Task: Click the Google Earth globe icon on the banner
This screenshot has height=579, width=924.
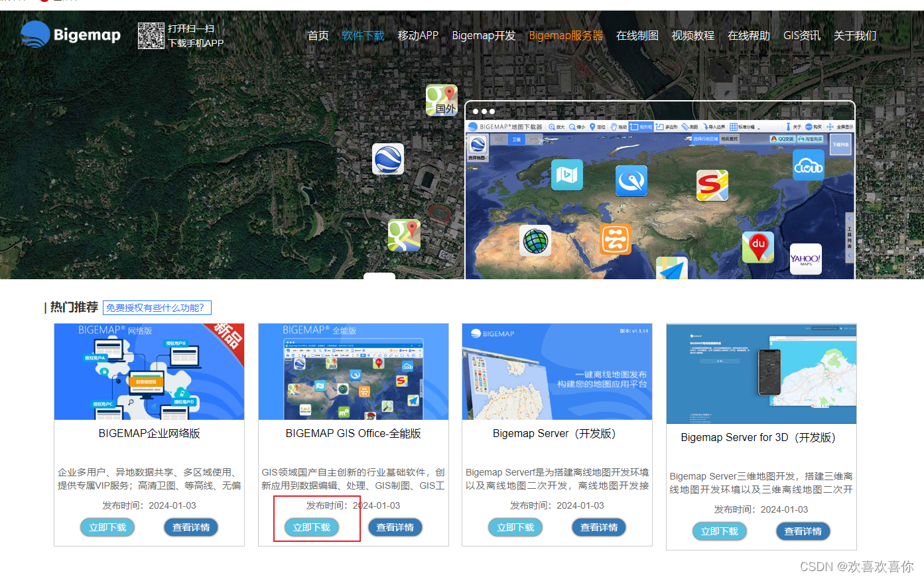Action: (388, 159)
